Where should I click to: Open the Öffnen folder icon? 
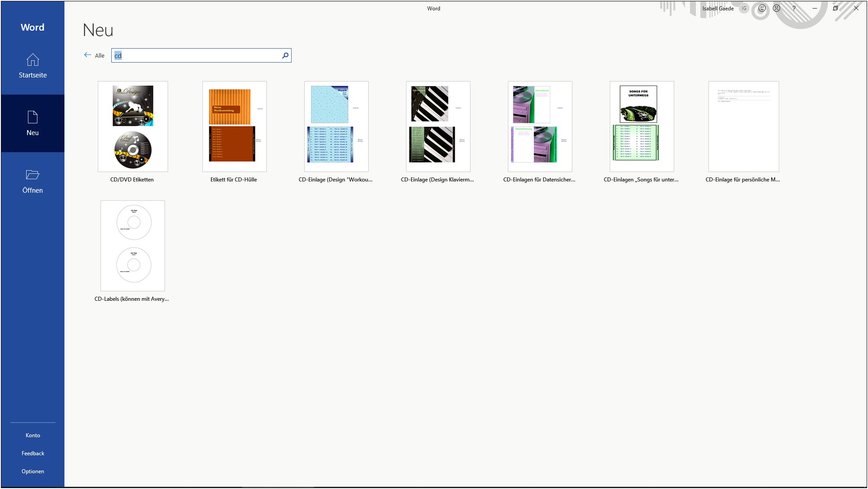point(32,175)
